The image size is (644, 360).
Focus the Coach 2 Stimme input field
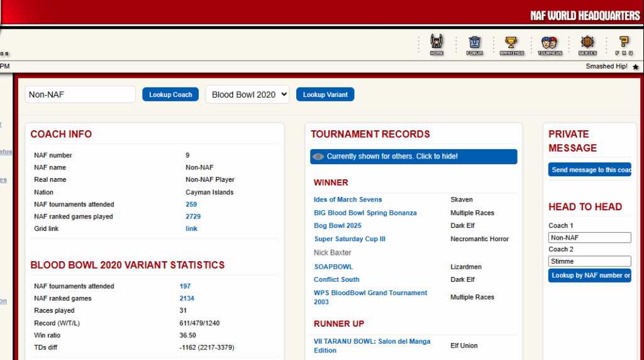pyautogui.click(x=590, y=261)
